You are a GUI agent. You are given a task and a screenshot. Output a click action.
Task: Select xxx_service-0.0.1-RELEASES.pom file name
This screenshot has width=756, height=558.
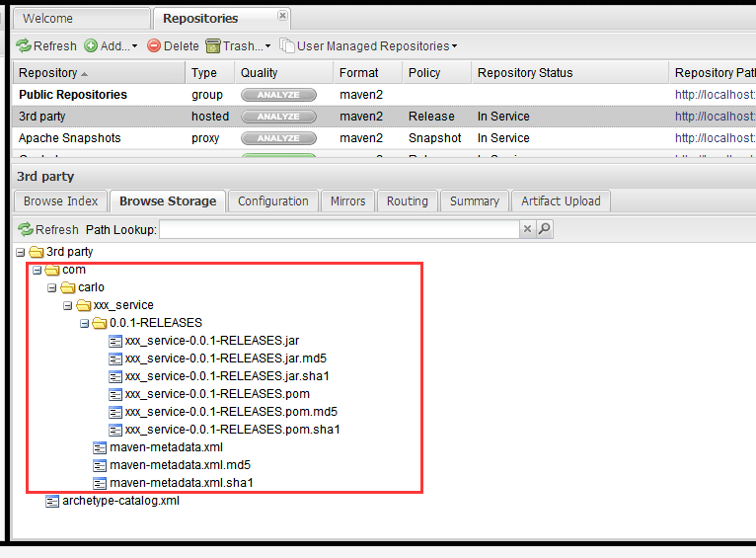coord(217,394)
